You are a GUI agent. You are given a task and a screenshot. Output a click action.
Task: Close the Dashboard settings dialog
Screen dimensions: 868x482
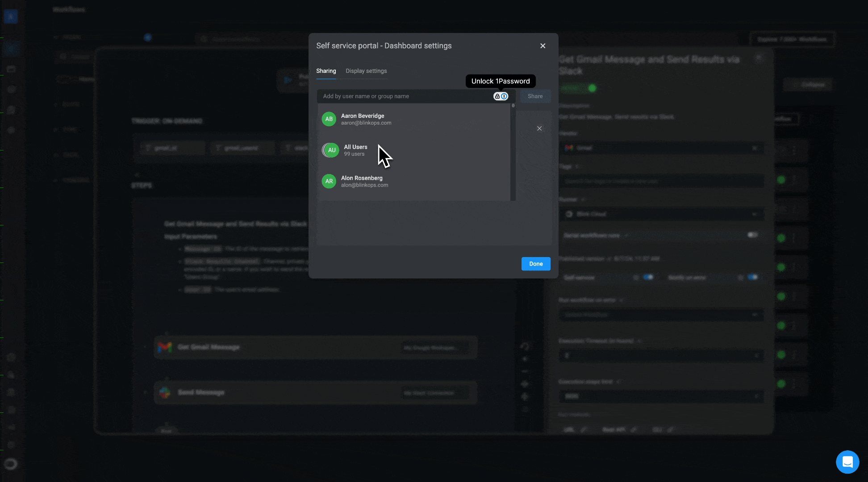click(x=542, y=46)
